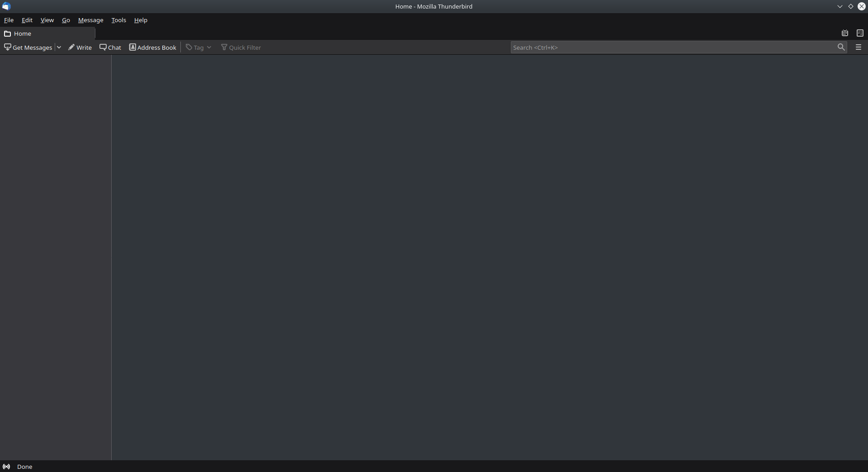
Task: Close the Thunderbird window
Action: coord(862,6)
